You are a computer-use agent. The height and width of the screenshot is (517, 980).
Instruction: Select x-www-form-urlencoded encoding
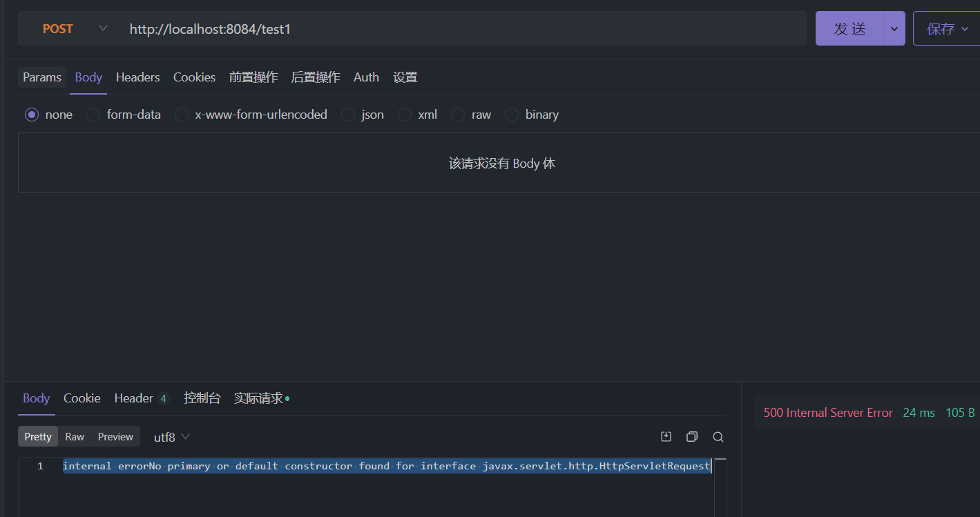pyautogui.click(x=181, y=115)
